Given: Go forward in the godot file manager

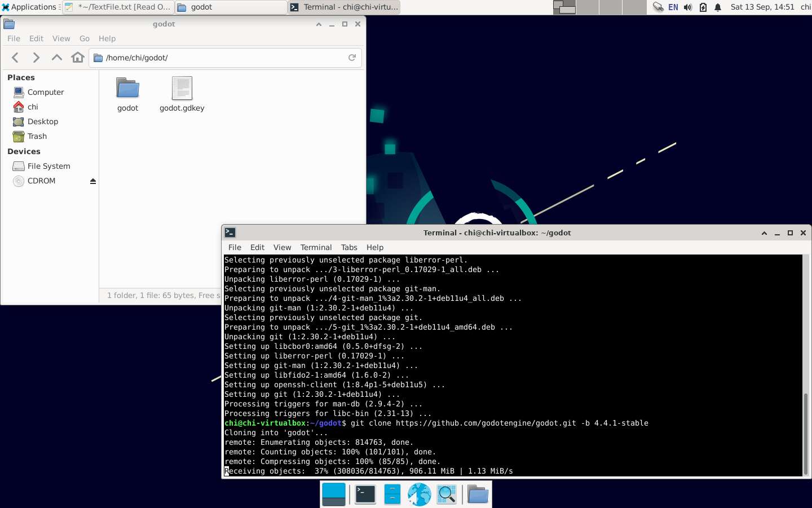Looking at the screenshot, I should point(36,58).
